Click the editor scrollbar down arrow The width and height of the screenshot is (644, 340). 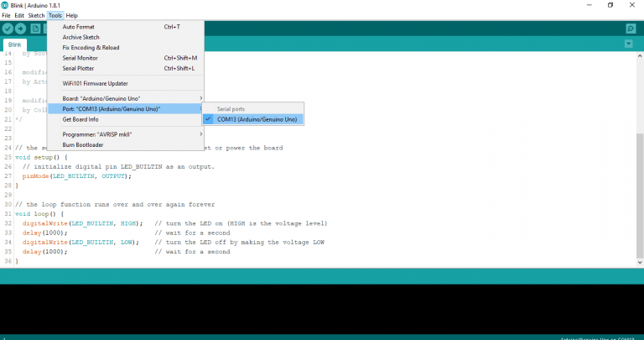coord(640,262)
